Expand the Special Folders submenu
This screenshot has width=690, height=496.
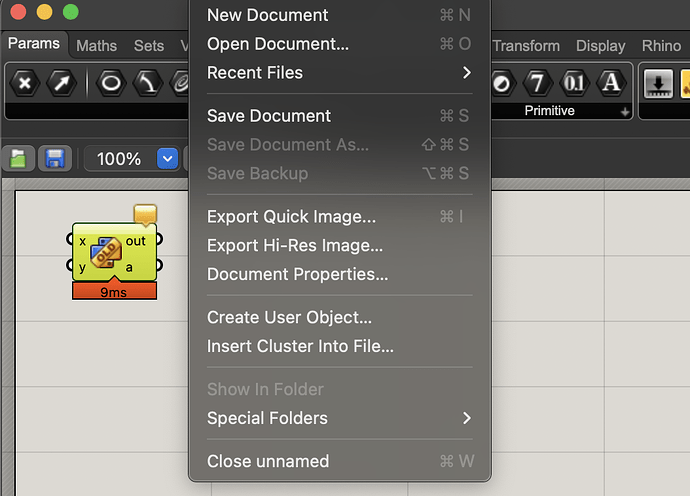339,418
